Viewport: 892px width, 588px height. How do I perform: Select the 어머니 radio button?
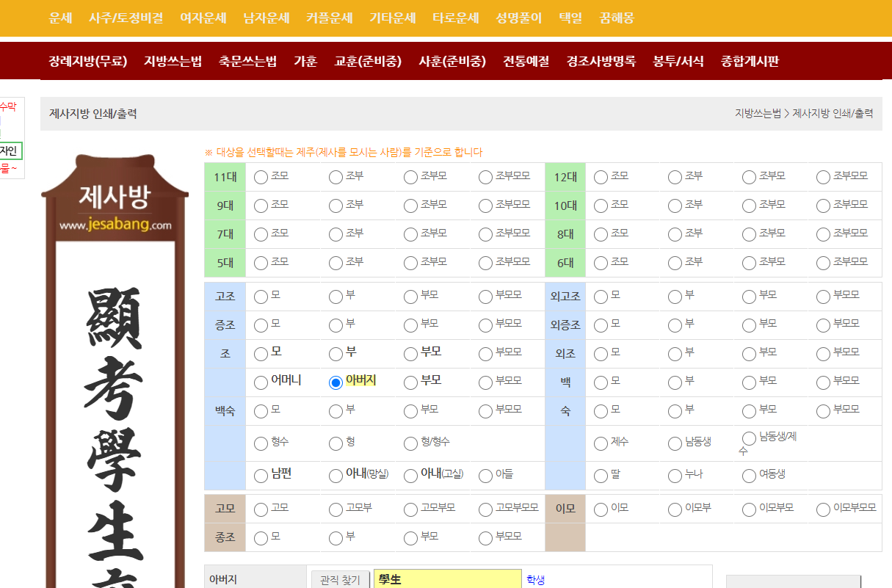(261, 382)
